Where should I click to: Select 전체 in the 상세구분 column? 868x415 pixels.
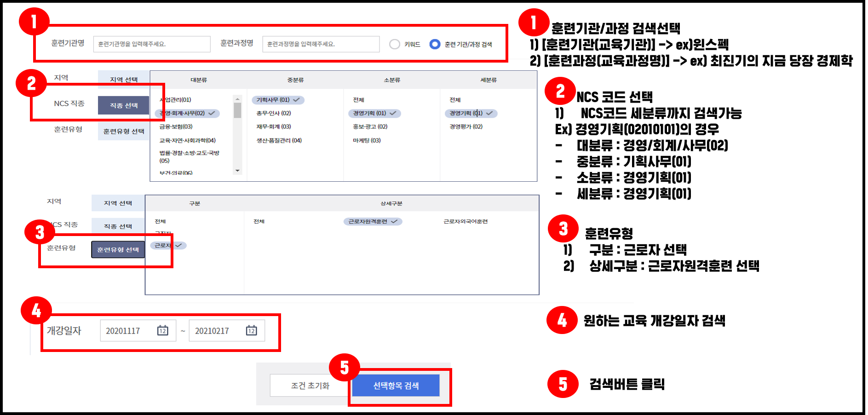[259, 221]
